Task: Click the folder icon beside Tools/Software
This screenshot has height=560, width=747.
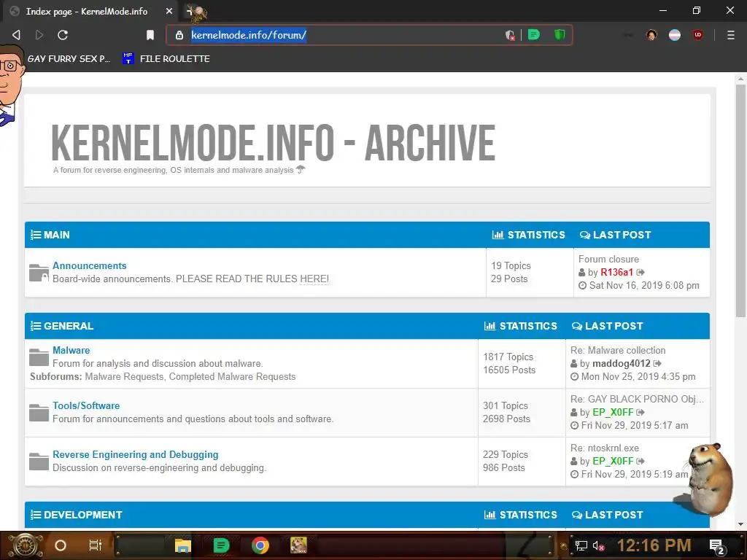Action: [x=39, y=413]
